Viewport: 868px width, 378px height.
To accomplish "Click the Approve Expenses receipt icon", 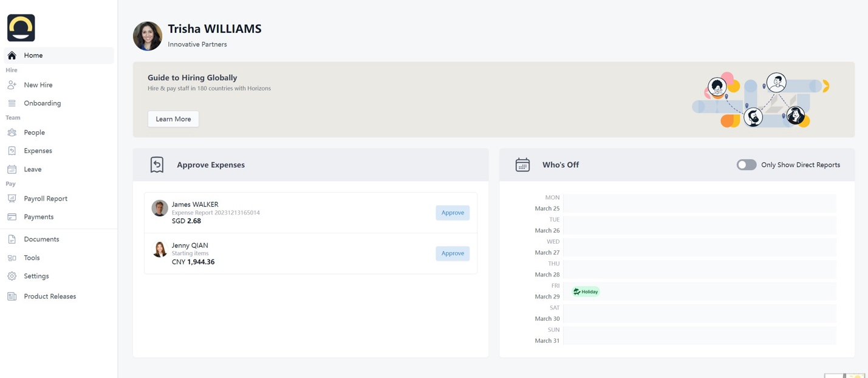I will coord(157,165).
